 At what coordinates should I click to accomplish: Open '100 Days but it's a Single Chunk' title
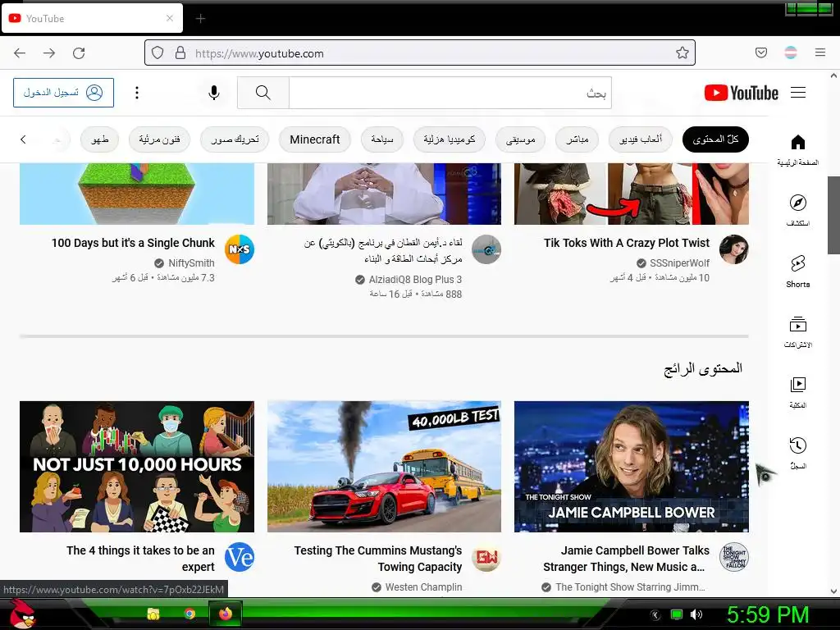click(x=133, y=243)
